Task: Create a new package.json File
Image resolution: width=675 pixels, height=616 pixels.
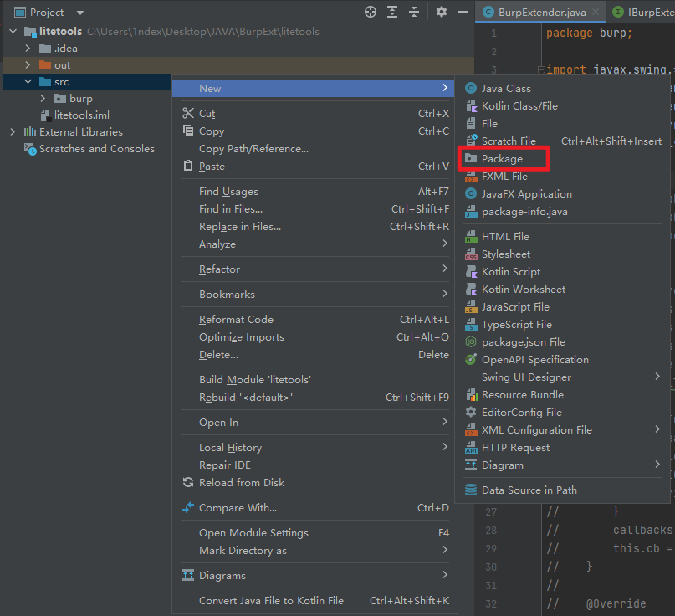Action: tap(563, 342)
